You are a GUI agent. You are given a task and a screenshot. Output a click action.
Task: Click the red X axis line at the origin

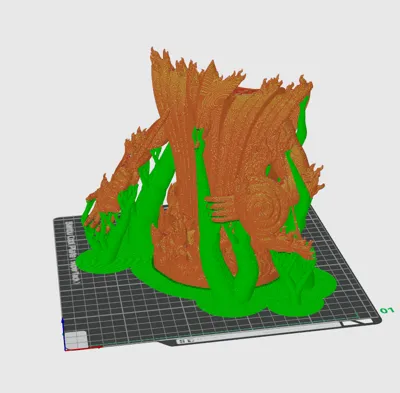pos(83,349)
